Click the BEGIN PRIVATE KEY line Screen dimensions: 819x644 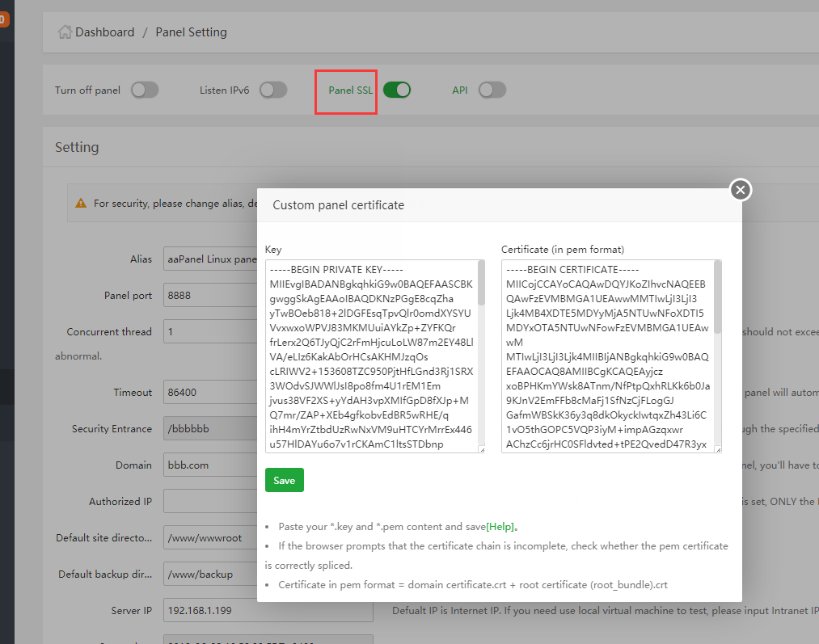(x=336, y=270)
